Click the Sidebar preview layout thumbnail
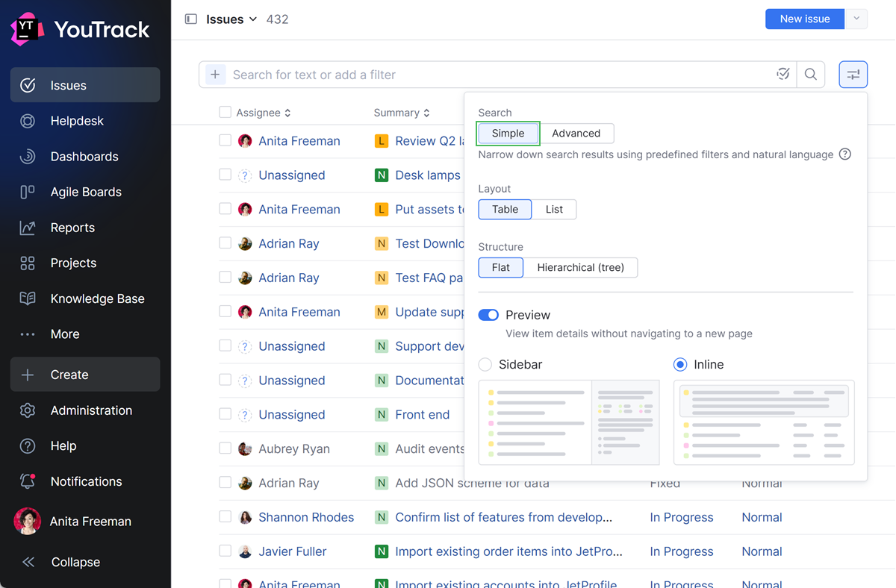 coord(569,422)
